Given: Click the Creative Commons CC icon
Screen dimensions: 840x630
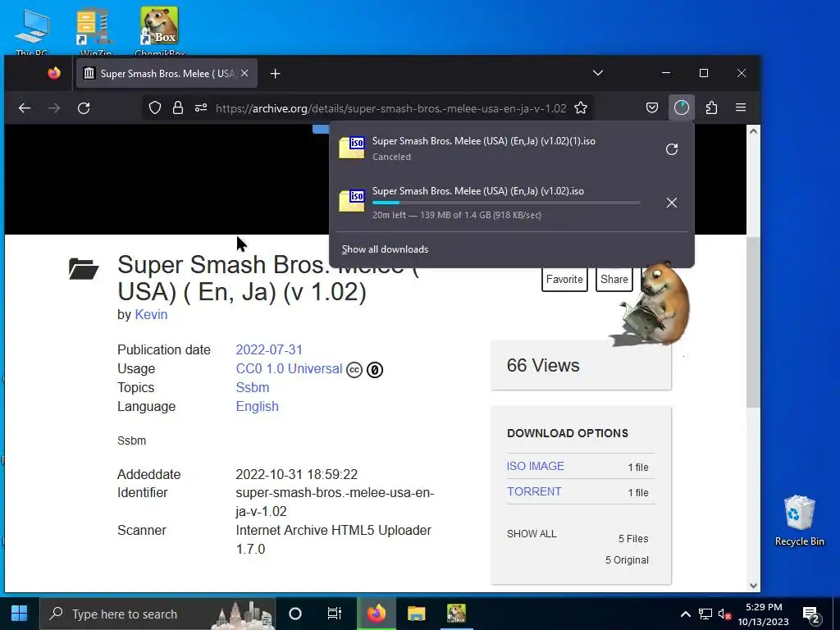Looking at the screenshot, I should 354,370.
